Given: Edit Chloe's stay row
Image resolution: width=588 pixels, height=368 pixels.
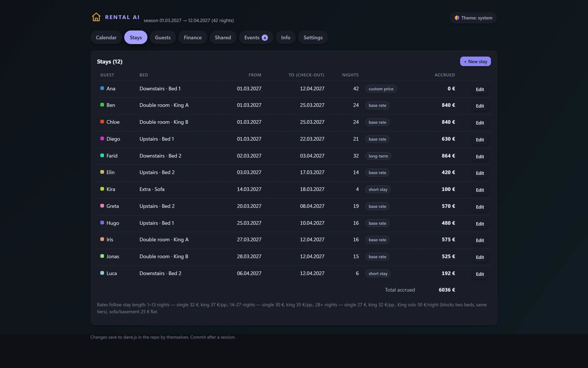Looking at the screenshot, I should click(x=480, y=123).
